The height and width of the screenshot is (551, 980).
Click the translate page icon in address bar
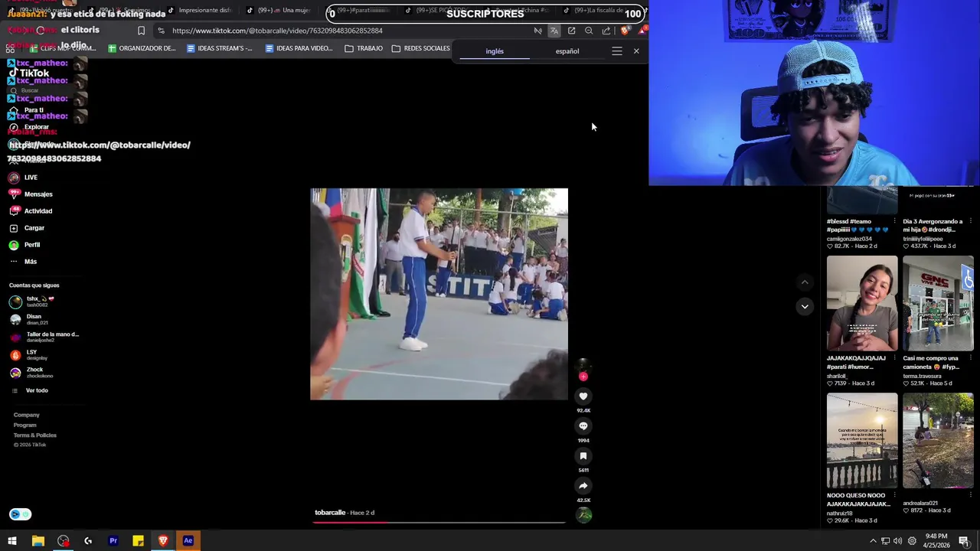click(554, 31)
